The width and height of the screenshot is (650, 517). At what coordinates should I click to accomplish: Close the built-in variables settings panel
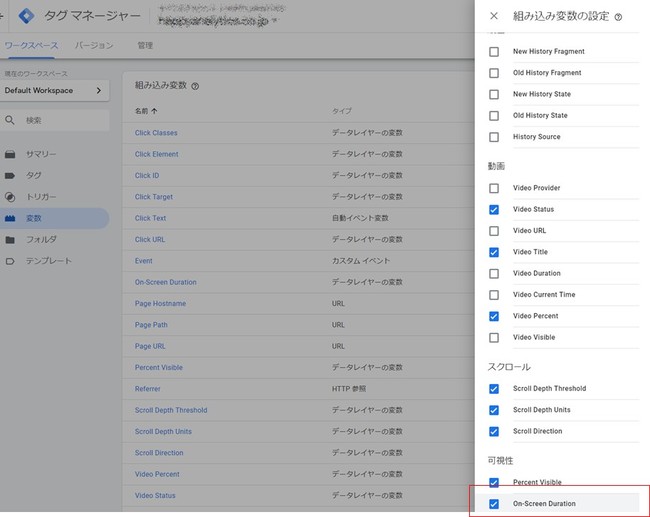(x=494, y=16)
